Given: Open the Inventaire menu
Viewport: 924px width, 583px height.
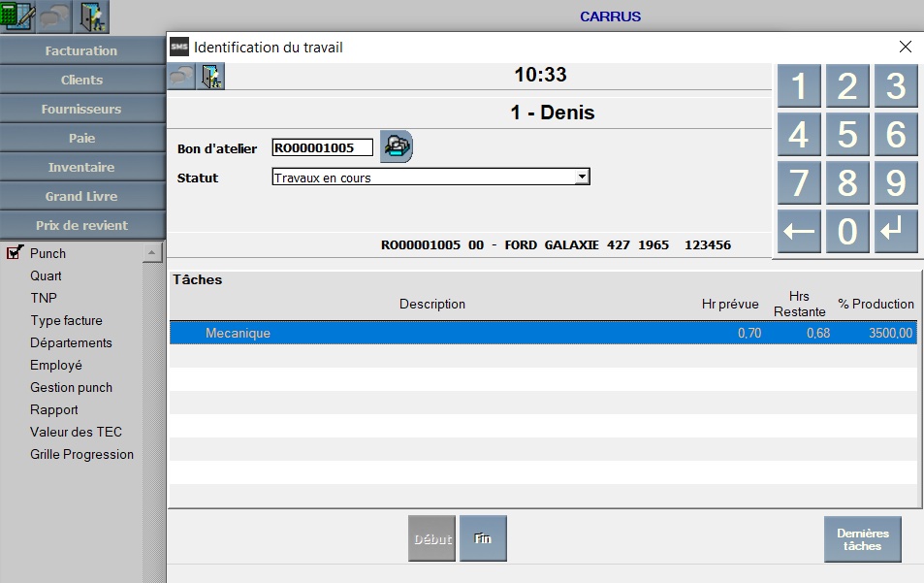Looking at the screenshot, I should [x=81, y=167].
